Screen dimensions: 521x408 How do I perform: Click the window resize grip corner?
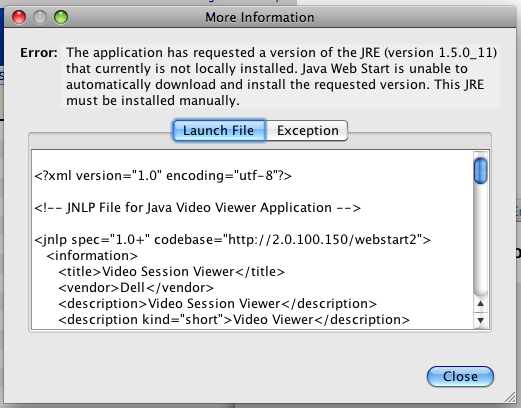pyautogui.click(x=510, y=397)
